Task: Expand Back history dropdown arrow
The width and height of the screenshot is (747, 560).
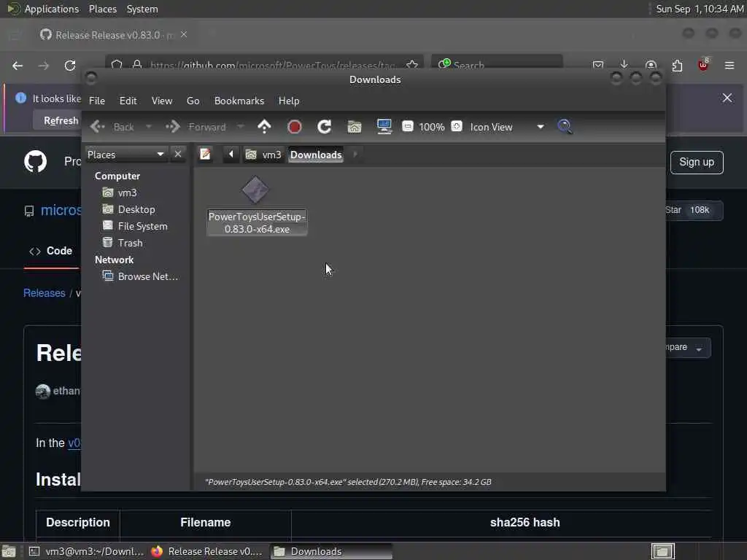Action: [149, 127]
